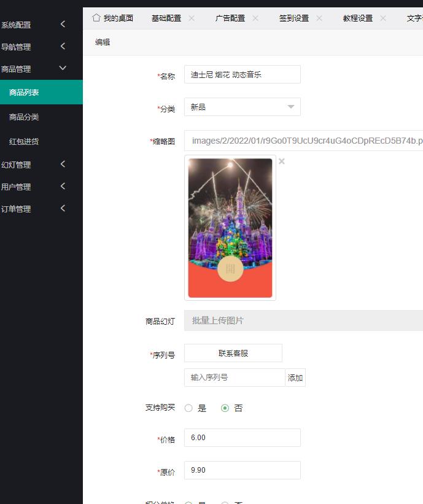
Task: Open the 分类 dropdown showing 新品
Action: (243, 107)
